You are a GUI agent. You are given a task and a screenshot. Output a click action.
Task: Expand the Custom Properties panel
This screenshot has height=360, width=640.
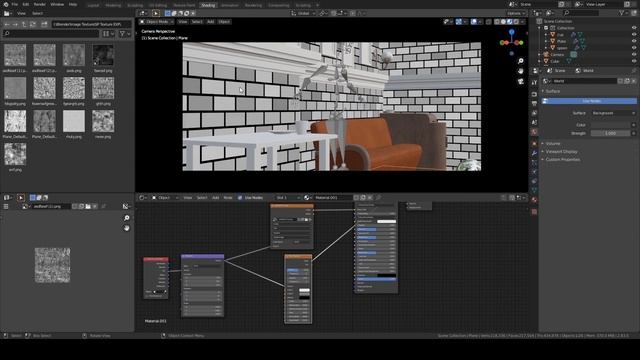[x=562, y=160]
